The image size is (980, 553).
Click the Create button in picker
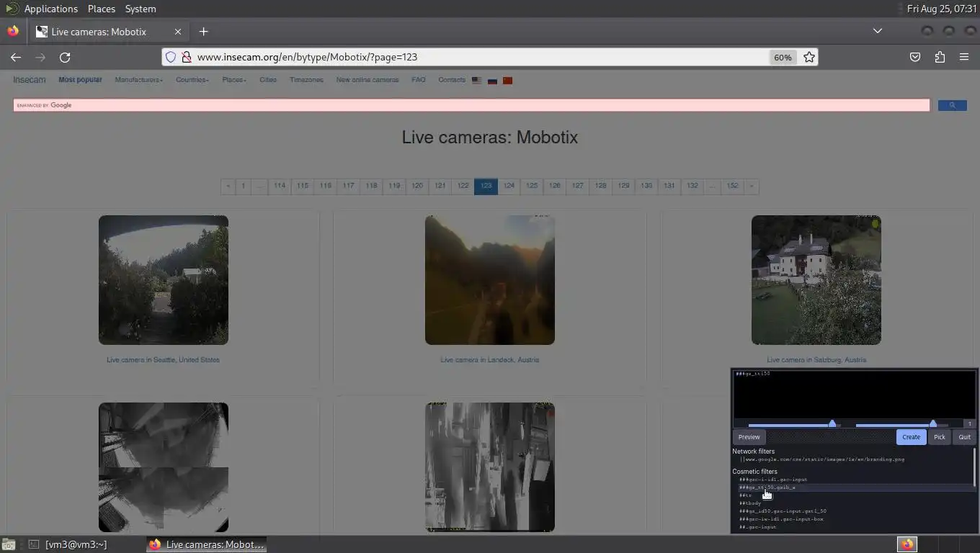coord(911,437)
